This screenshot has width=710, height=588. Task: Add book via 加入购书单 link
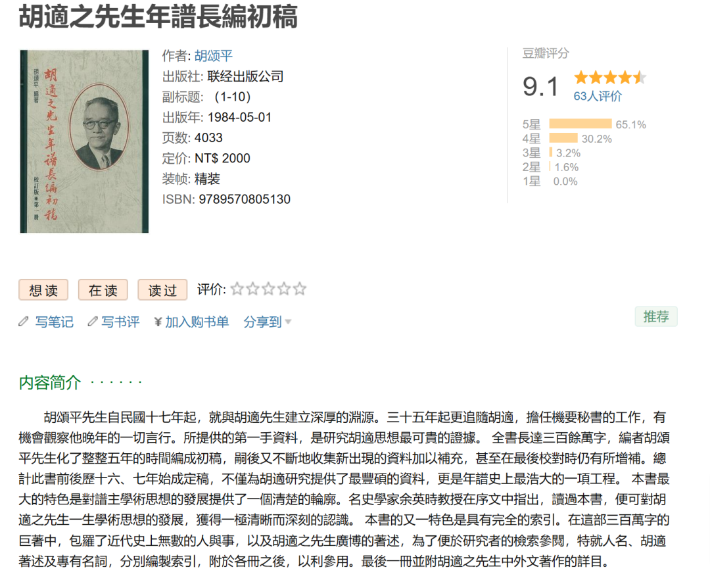[197, 322]
